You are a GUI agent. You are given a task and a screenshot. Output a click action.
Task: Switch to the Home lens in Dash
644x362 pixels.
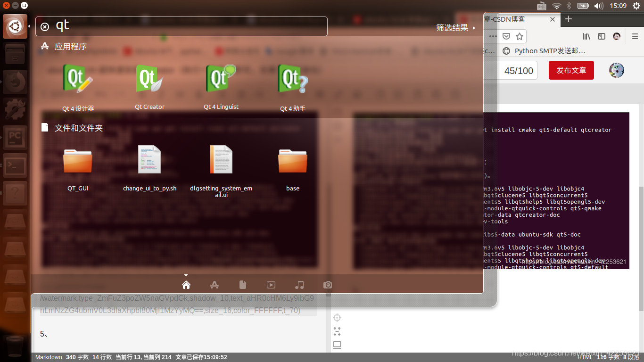186,285
